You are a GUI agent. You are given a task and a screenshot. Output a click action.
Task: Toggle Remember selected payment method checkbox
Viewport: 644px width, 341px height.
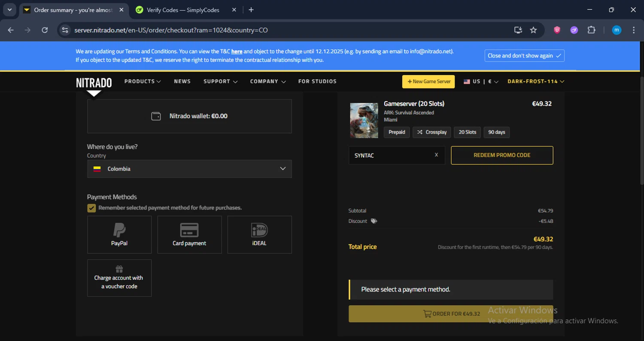(x=91, y=208)
